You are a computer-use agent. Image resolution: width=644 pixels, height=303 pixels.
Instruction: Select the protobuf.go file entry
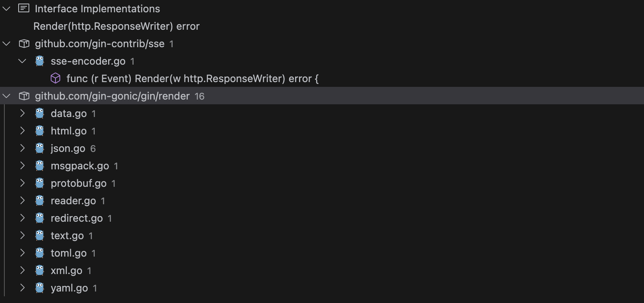[x=322, y=183]
